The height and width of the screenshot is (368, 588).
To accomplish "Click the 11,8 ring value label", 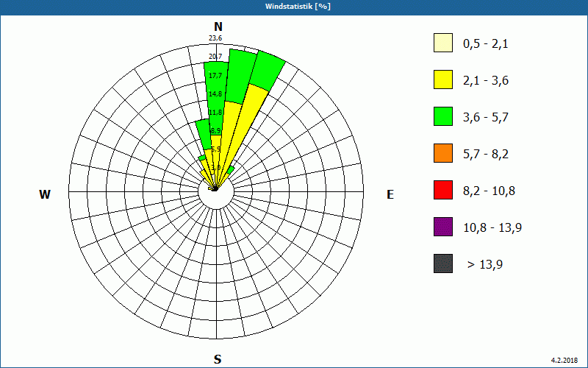I will point(215,113).
